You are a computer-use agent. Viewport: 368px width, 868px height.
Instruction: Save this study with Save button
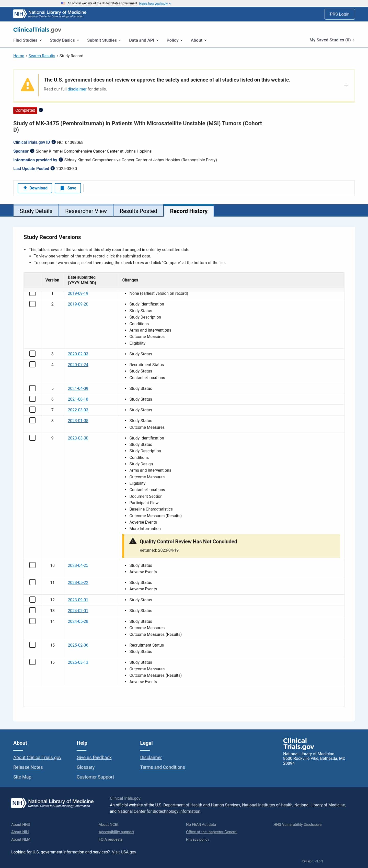(68, 188)
